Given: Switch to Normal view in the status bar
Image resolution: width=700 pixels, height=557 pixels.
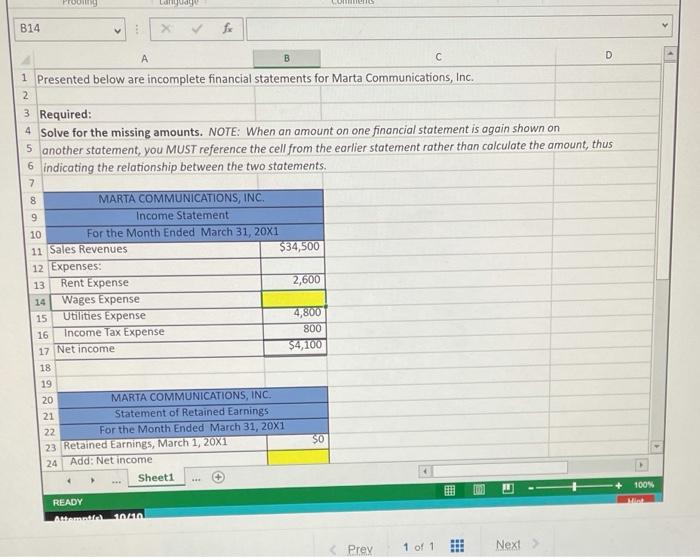Looking at the screenshot, I should (x=450, y=490).
